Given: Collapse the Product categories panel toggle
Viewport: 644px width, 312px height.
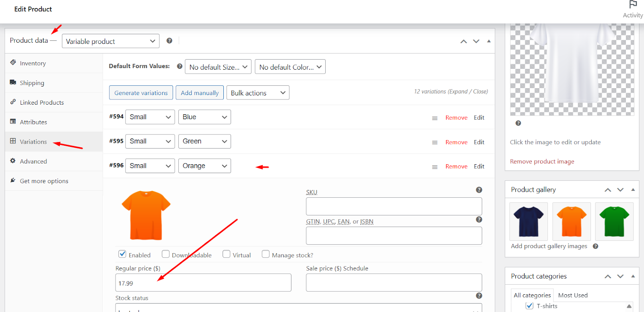Looking at the screenshot, I should click(633, 276).
